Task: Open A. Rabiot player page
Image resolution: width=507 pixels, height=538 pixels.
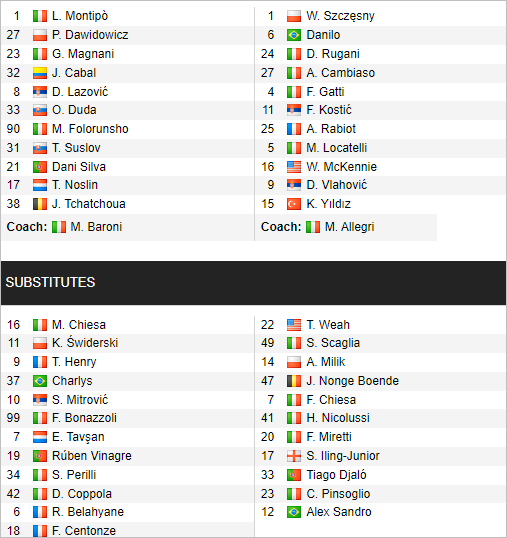Action: 331,129
